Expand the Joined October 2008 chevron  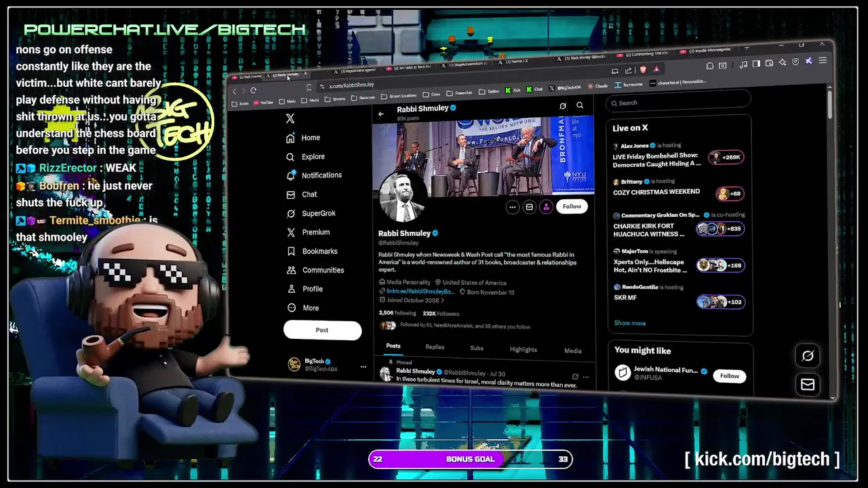pos(443,300)
